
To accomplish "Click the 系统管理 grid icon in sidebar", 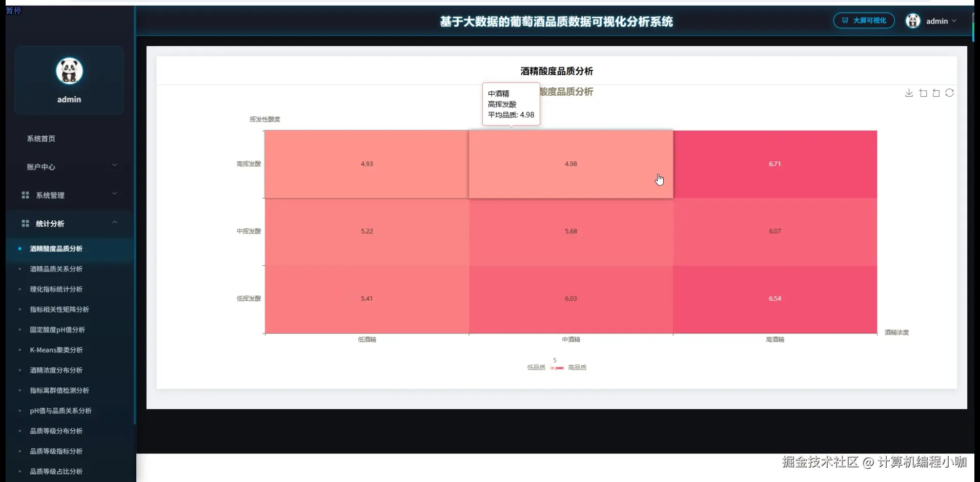I will 25,195.
